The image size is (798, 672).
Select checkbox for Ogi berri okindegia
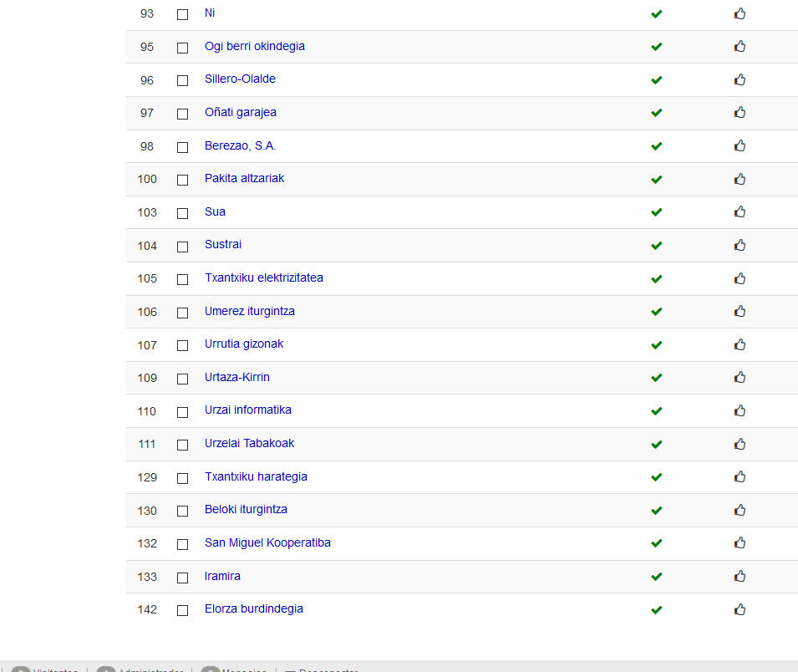tap(183, 48)
